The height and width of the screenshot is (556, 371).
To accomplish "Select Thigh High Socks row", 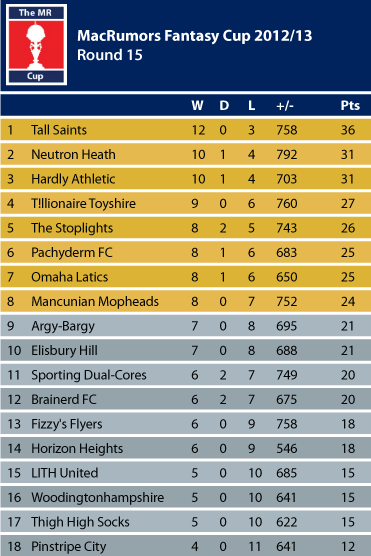I will tap(186, 522).
